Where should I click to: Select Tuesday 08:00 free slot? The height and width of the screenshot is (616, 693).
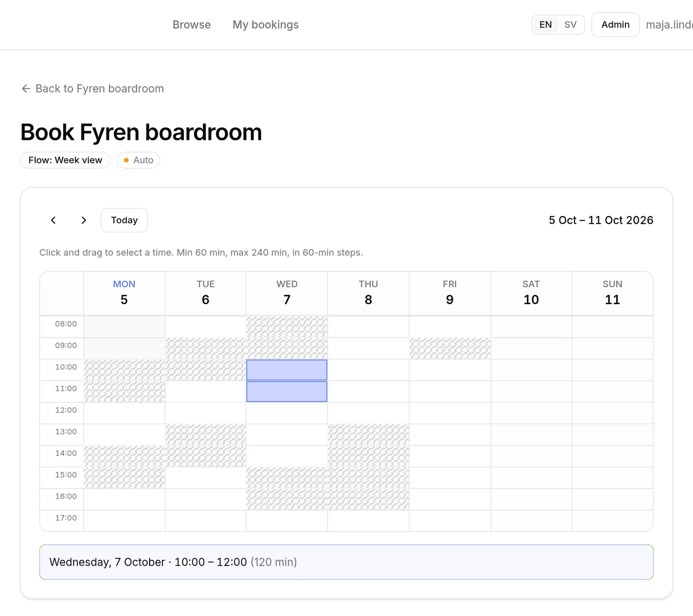click(x=206, y=327)
